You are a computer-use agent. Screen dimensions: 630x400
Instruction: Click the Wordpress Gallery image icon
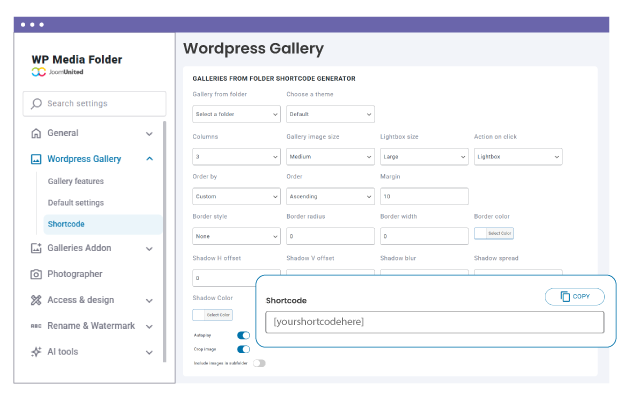click(36, 159)
